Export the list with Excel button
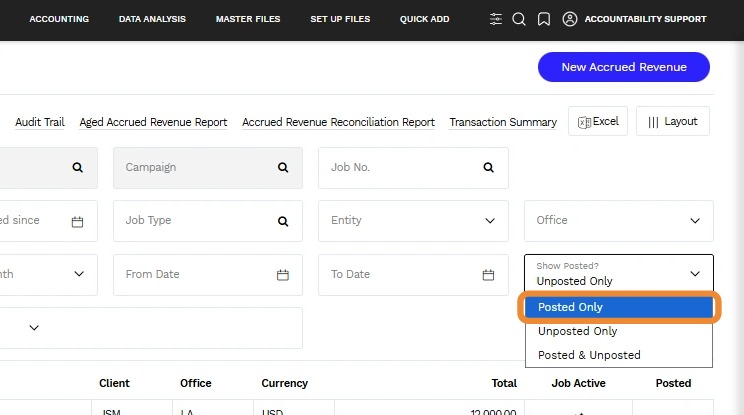This screenshot has height=415, width=744. pyautogui.click(x=598, y=121)
